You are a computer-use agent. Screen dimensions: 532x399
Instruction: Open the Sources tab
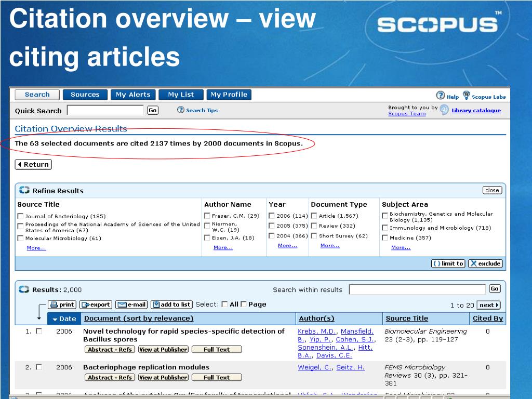coord(85,95)
